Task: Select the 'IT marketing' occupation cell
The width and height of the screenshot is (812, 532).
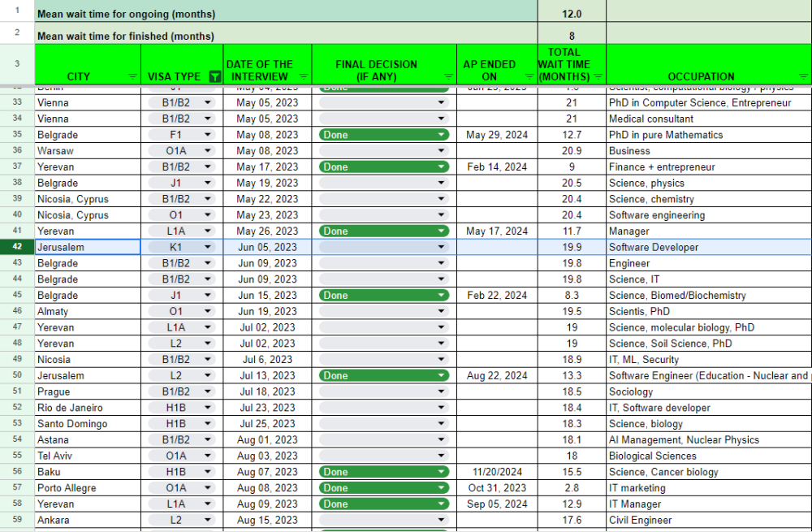Action: click(x=709, y=488)
